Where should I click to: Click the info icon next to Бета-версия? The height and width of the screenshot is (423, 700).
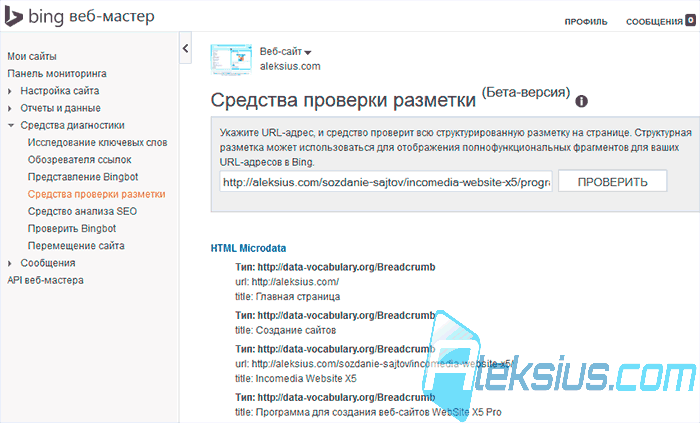coord(581,101)
